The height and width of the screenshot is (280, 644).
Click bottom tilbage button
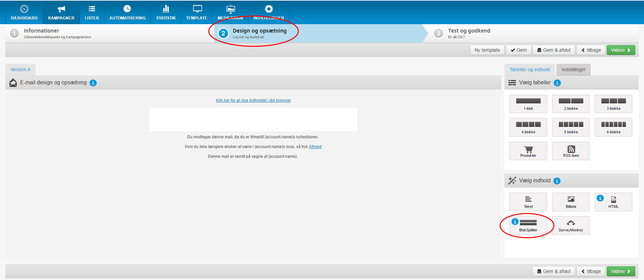point(591,271)
